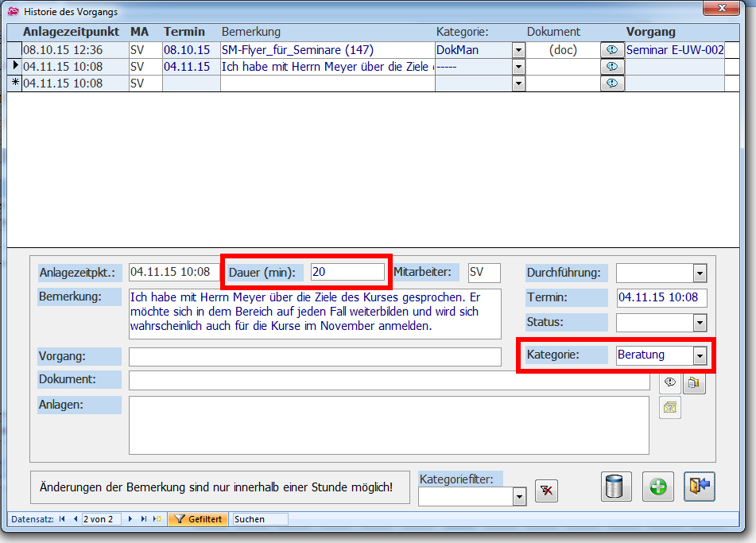
Task: Click the exit door icon button
Action: pos(700,487)
